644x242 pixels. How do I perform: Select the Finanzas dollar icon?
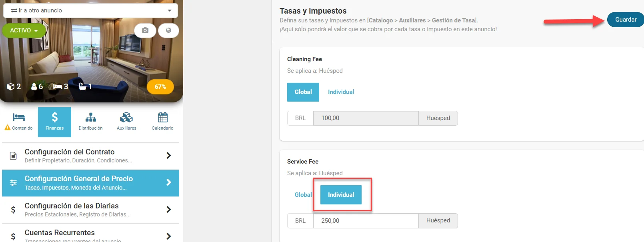coord(54,118)
